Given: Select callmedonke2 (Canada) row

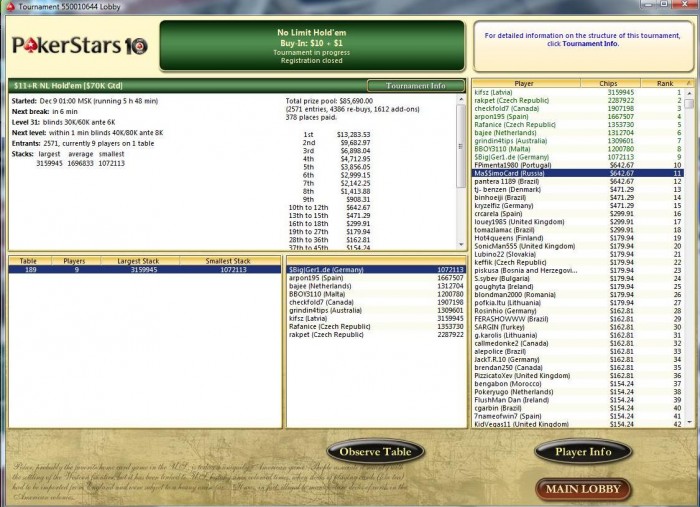Looking at the screenshot, I should pyautogui.click(x=578, y=343).
